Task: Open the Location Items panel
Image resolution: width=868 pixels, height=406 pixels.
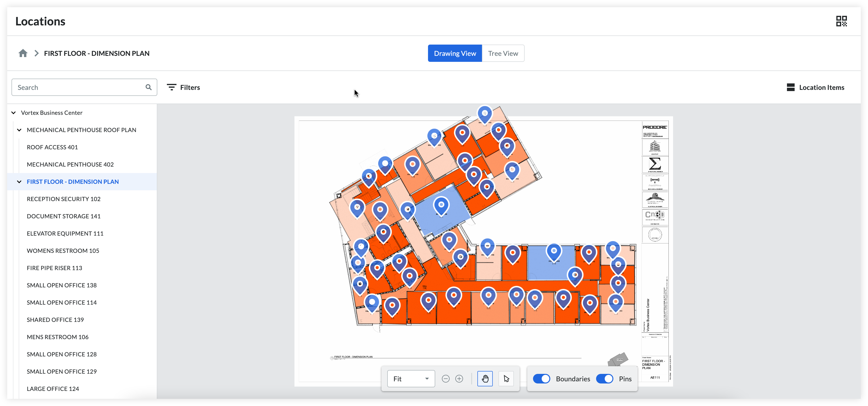Action: [x=815, y=87]
